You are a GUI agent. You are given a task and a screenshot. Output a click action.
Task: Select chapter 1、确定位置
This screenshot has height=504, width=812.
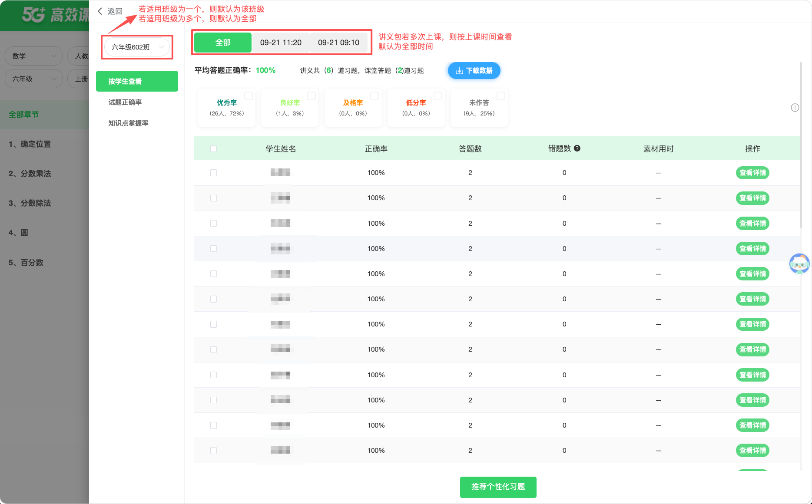click(x=44, y=144)
